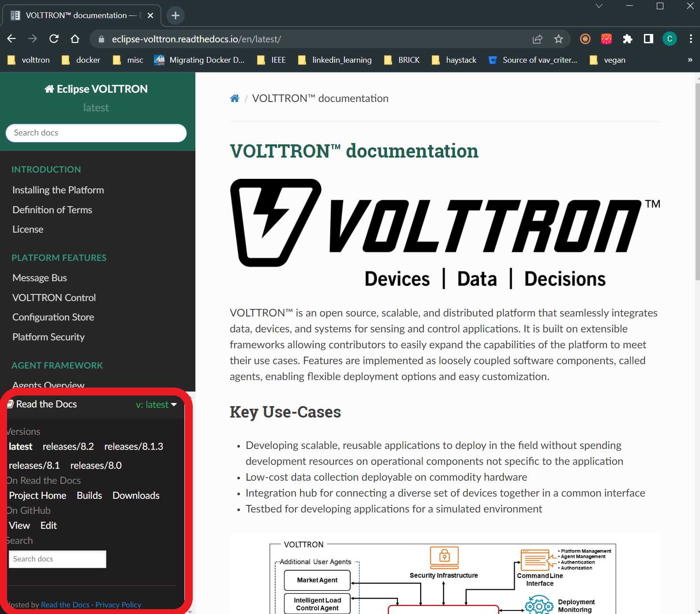Toggle the browser side panel
Image resolution: width=700 pixels, height=614 pixels.
(648, 39)
